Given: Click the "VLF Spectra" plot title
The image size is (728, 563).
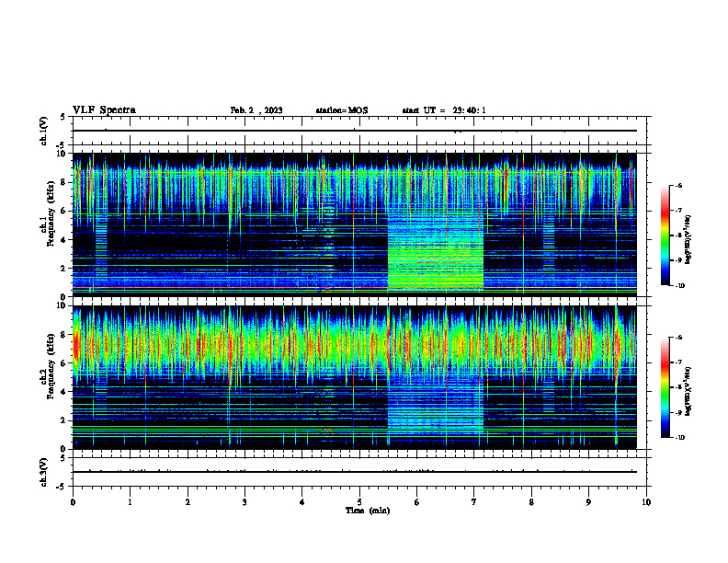Looking at the screenshot, I should 104,110.
